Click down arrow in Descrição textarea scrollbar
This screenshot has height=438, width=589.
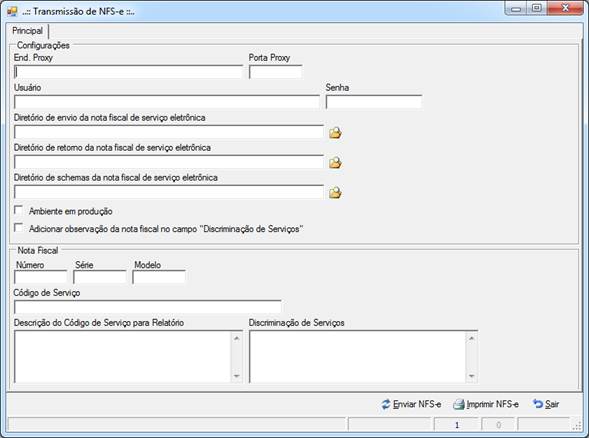[x=237, y=376]
